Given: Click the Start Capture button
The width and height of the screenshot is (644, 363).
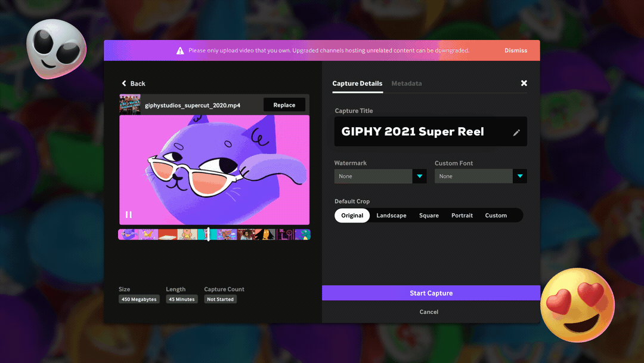Looking at the screenshot, I should coord(431,293).
